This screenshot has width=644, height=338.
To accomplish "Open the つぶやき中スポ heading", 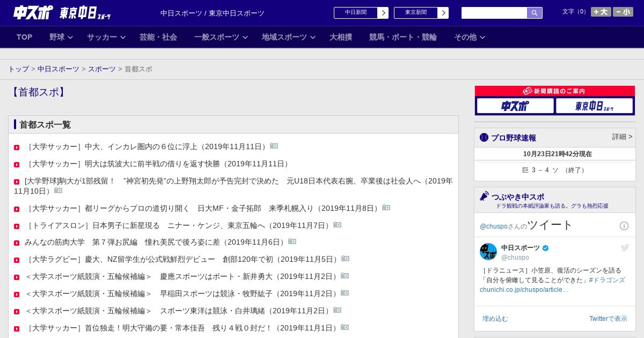I will coord(518,197).
